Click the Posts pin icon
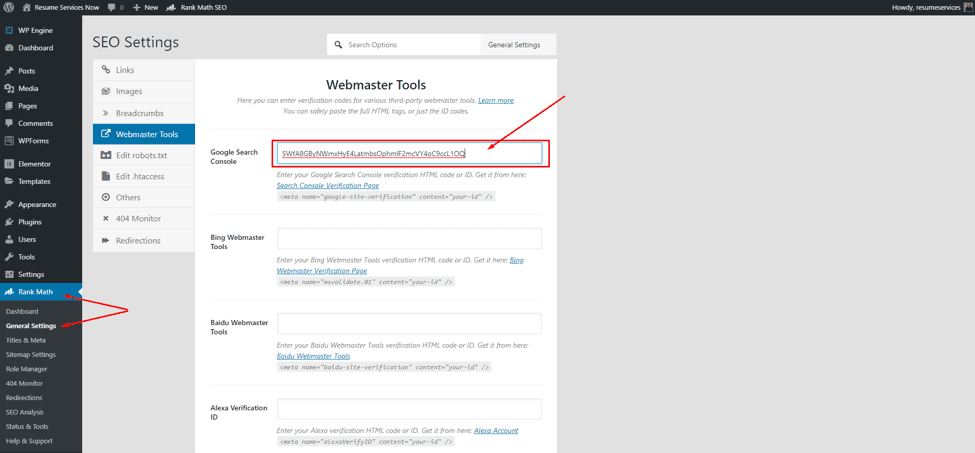 (x=9, y=71)
